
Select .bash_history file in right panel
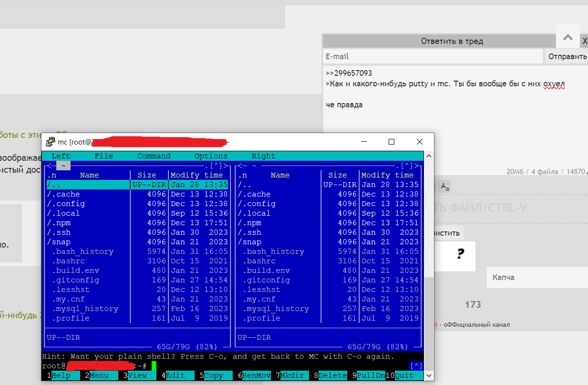(273, 251)
